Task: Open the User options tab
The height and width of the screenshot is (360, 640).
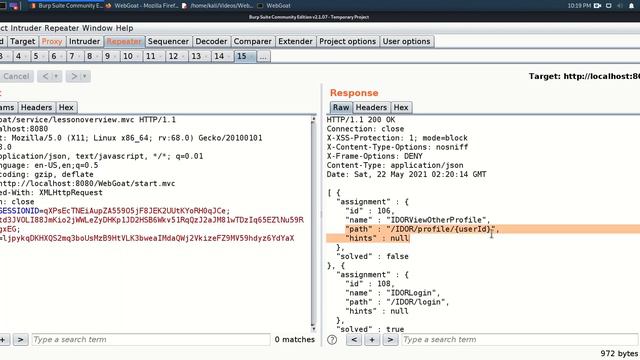Action: (407, 41)
